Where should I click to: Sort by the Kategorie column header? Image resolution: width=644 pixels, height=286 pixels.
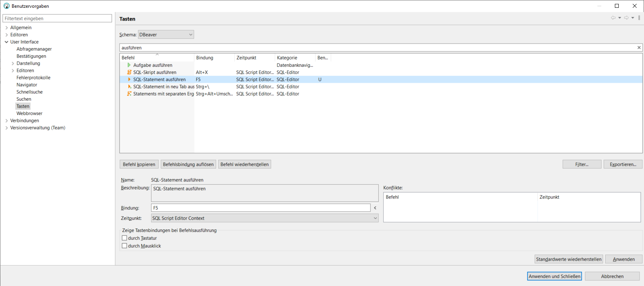click(295, 58)
